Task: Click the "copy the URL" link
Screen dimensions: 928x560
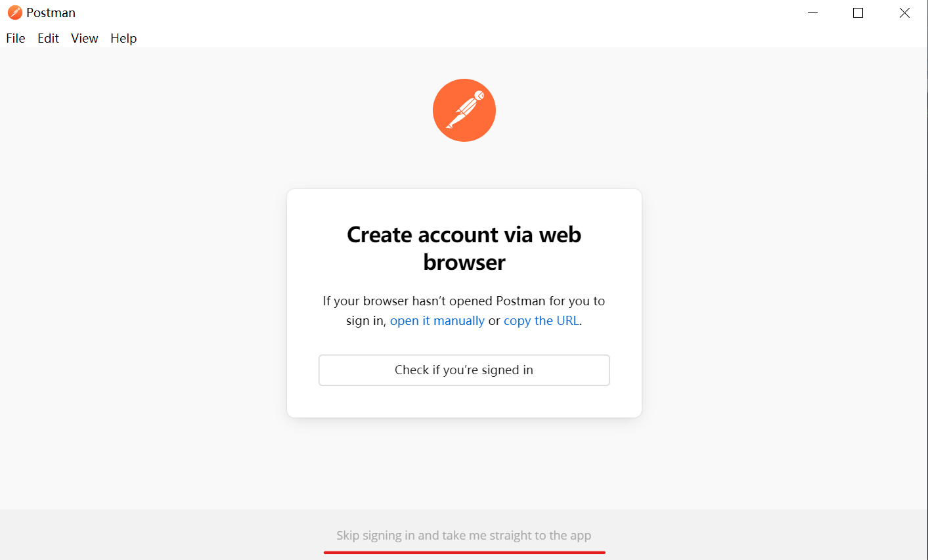Action: (541, 320)
